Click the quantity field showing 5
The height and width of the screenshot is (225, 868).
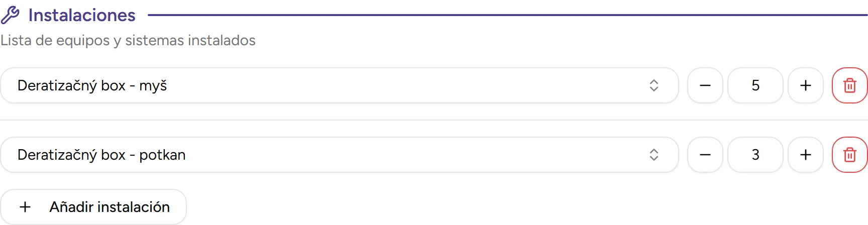(x=755, y=85)
